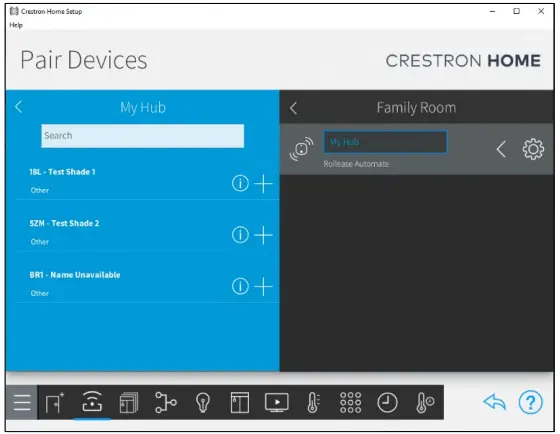Open the add rooms door icon

pos(55,403)
